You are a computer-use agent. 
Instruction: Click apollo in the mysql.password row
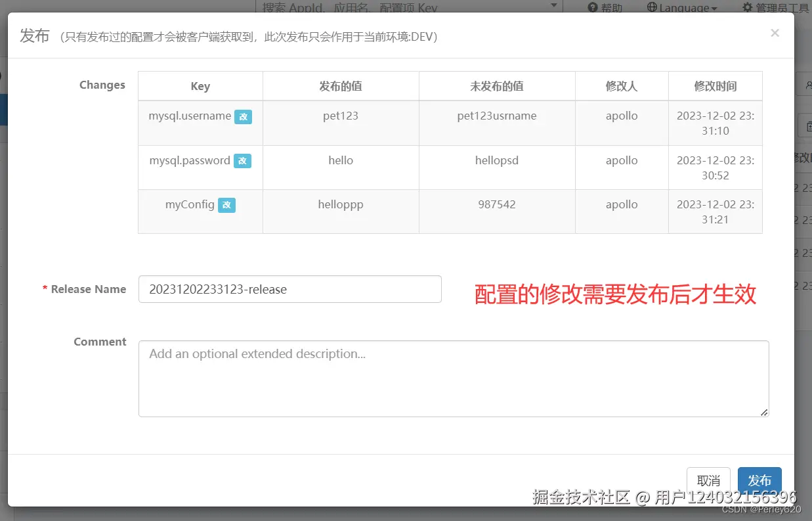(622, 160)
